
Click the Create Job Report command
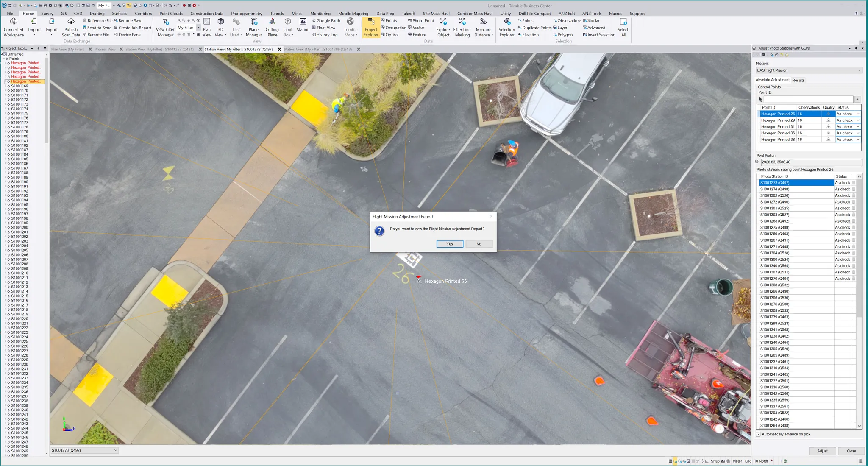pyautogui.click(x=133, y=28)
